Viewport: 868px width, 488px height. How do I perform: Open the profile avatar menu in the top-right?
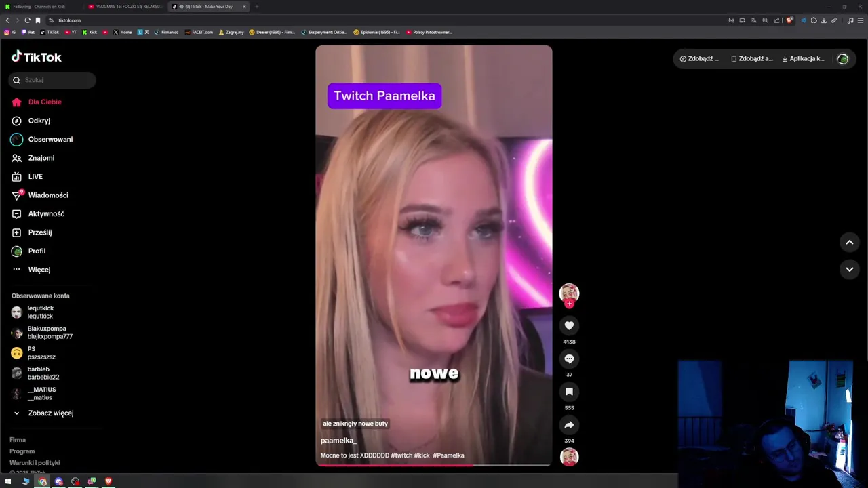coord(843,59)
